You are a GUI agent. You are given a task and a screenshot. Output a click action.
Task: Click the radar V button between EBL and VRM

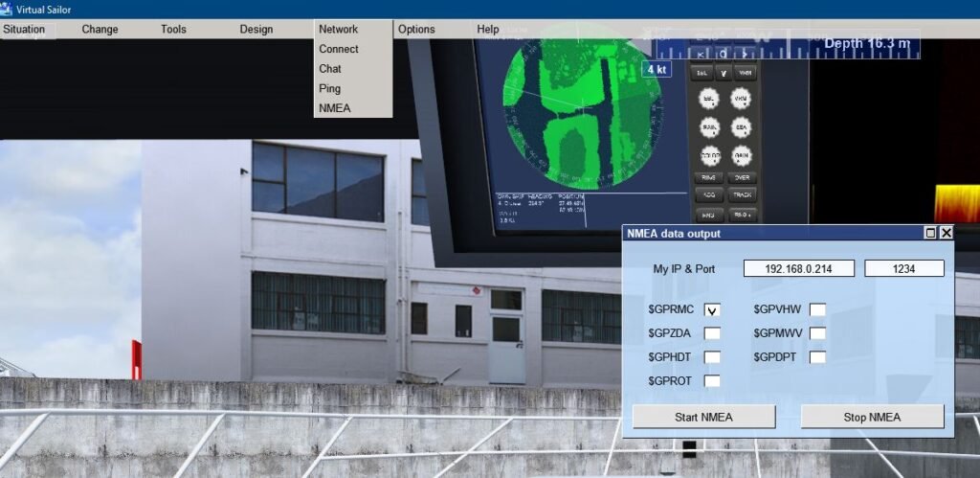724,73
